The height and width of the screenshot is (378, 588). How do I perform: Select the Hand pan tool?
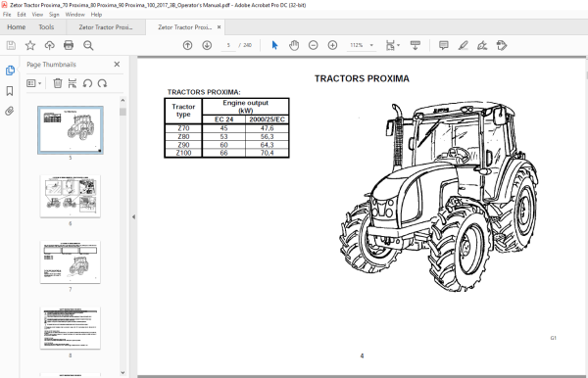tap(294, 45)
